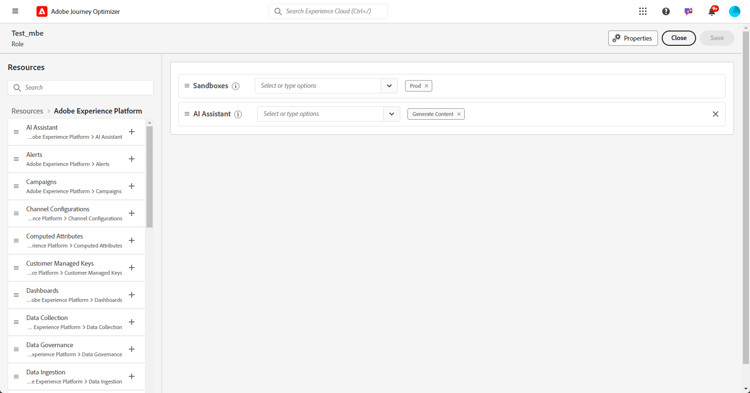Expand the AI Assistant options dropdown arrow
750x393 pixels.
coord(392,114)
